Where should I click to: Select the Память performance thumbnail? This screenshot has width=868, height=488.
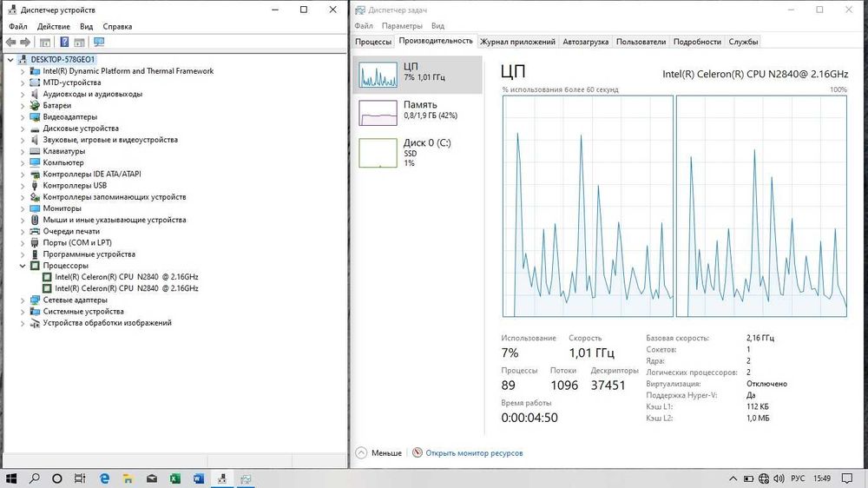pyautogui.click(x=418, y=113)
